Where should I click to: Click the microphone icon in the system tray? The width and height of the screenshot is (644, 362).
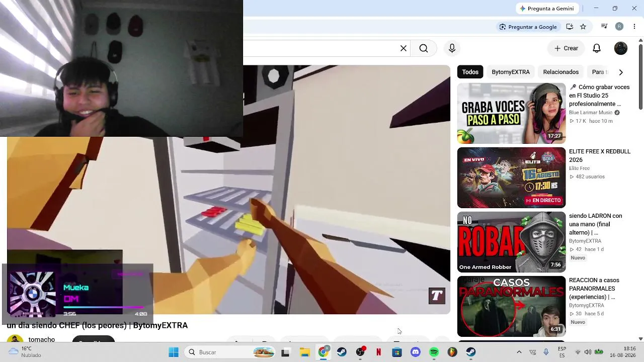[x=546, y=352]
